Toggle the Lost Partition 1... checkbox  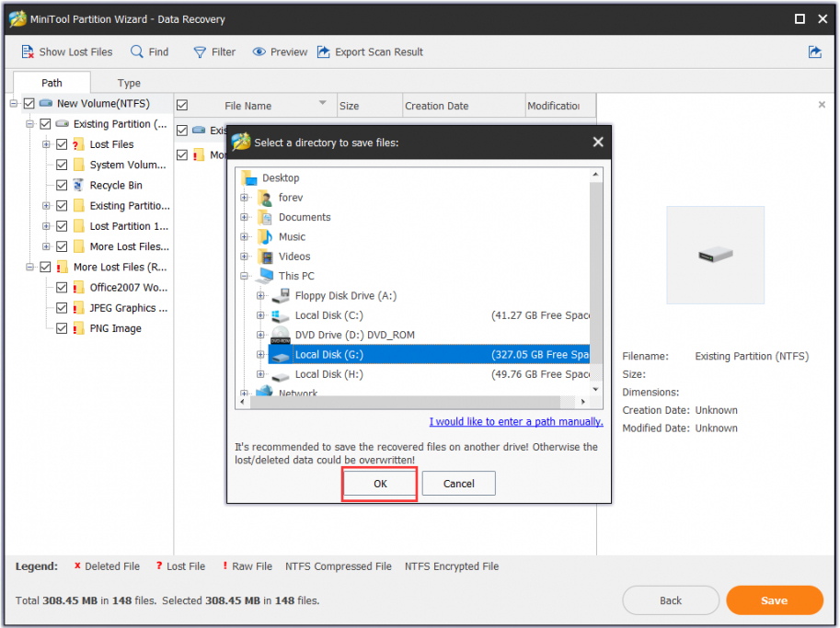pyautogui.click(x=62, y=226)
